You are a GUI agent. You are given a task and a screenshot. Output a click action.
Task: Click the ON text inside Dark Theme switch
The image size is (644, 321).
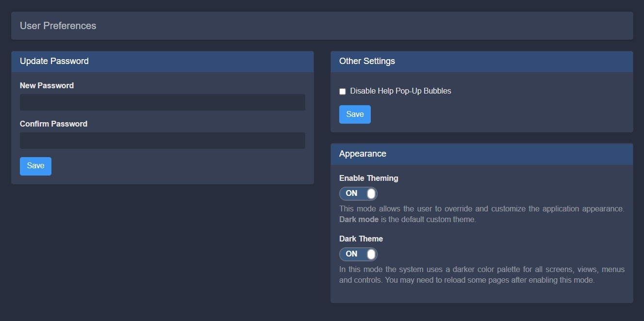[x=351, y=254]
